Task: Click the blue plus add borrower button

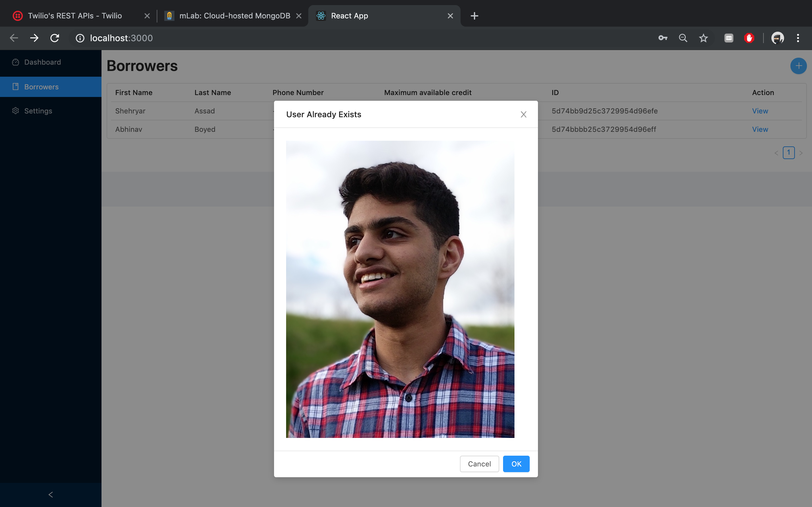Action: pyautogui.click(x=798, y=66)
